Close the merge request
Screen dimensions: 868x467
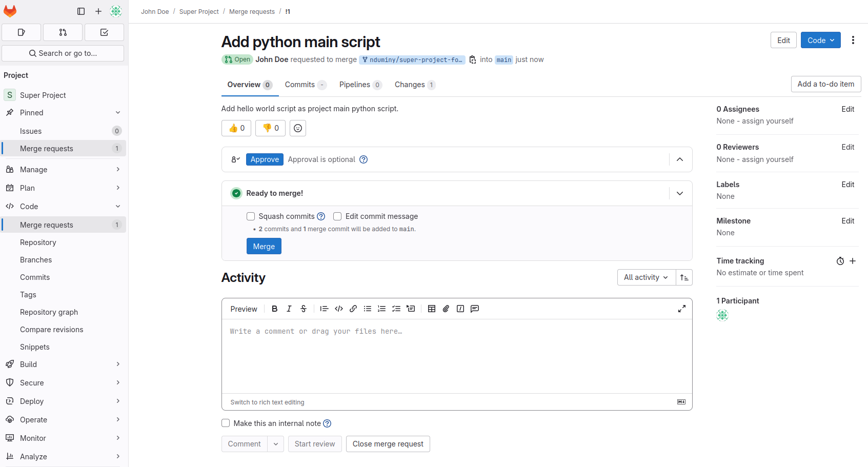[388, 444]
